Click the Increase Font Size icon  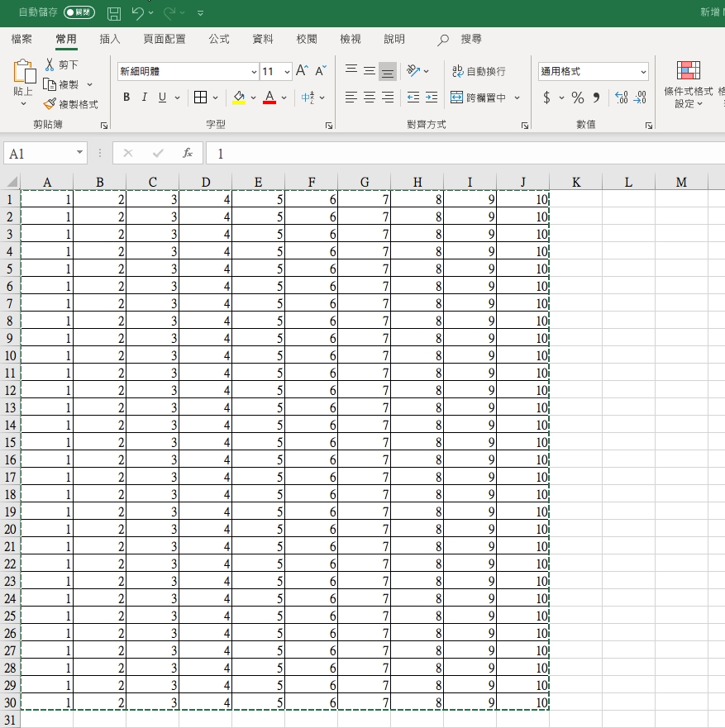(x=302, y=71)
